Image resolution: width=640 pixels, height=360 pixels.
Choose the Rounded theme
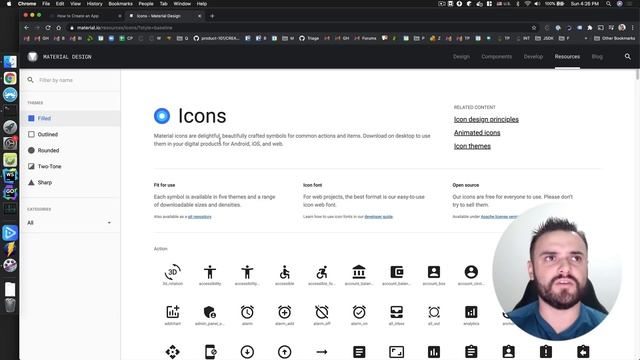[70, 150]
